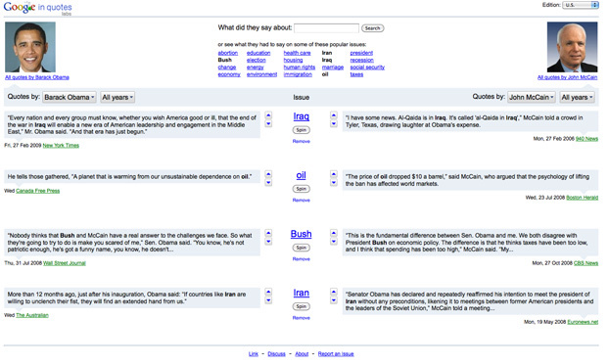
Task: Open the Iran issue heading link
Action: [301, 293]
